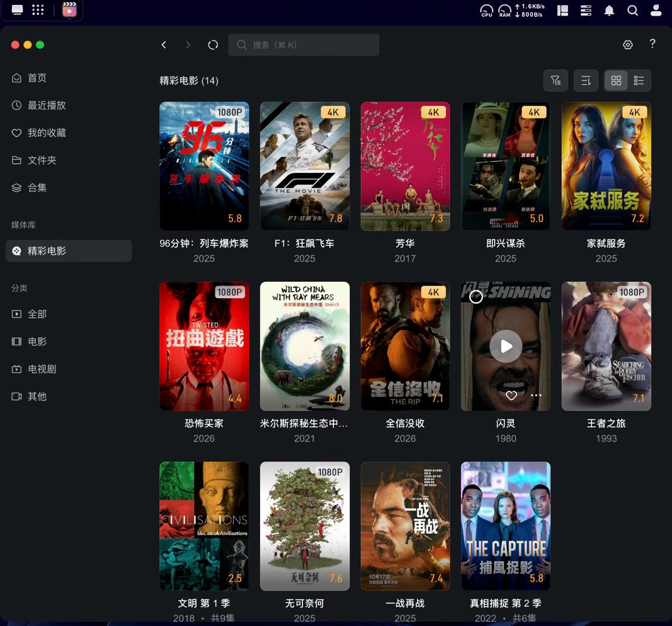Go back with the left arrow
This screenshot has width=672, height=626.
point(164,45)
